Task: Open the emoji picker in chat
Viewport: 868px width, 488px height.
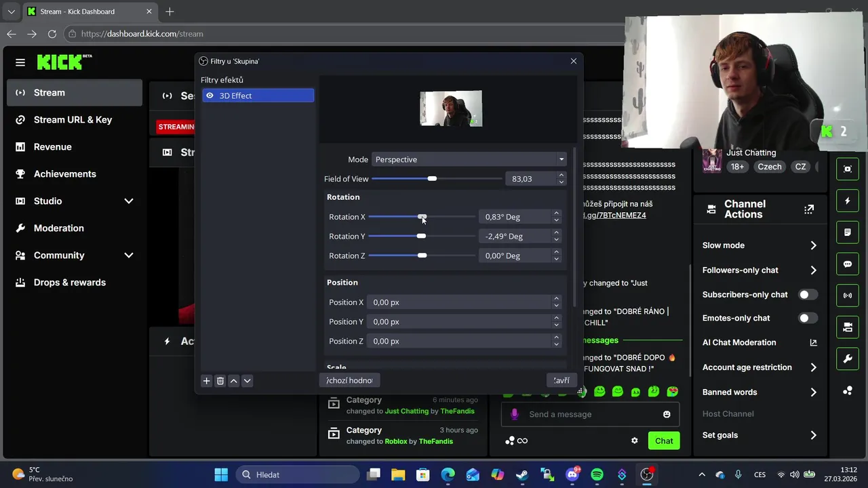Action: [667, 414]
